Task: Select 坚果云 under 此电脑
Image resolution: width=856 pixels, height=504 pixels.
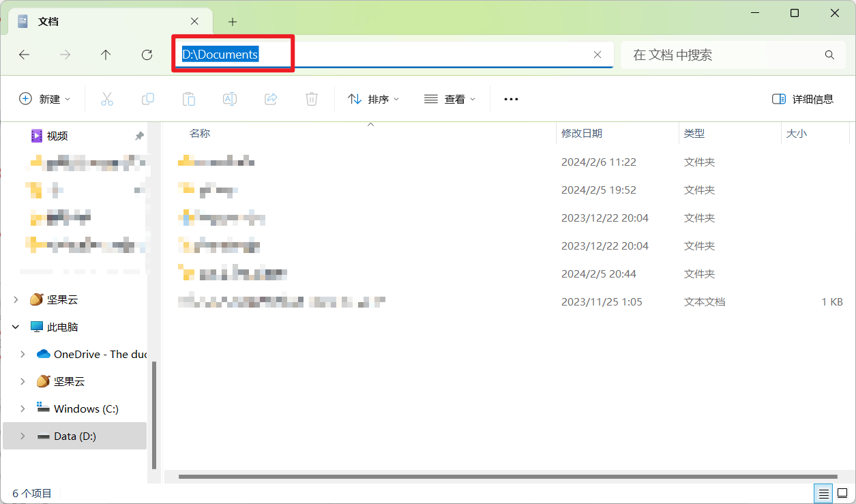Action: click(x=69, y=381)
